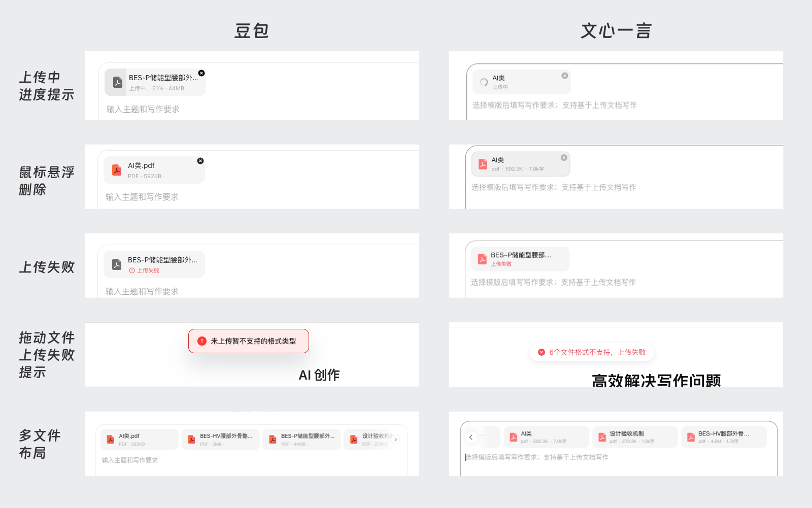Focus 输入主题和写作要求 field in 鼠标悬浮删除 row
The width and height of the screenshot is (812, 508).
142,197
